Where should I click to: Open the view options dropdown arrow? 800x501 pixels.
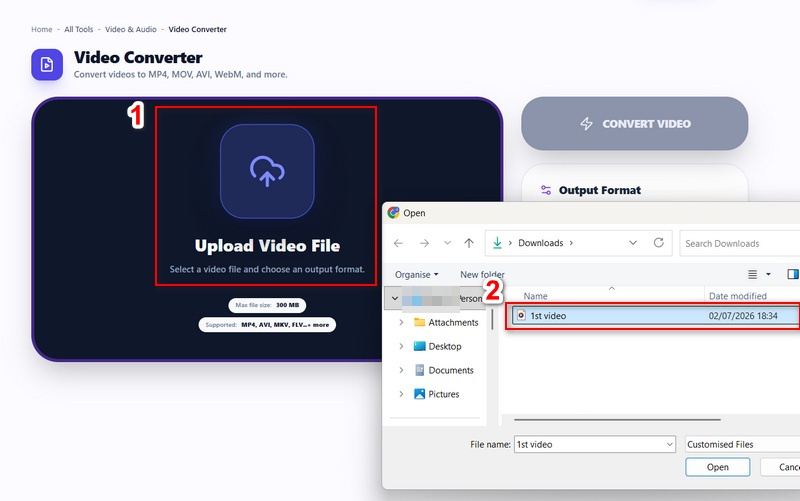[768, 274]
